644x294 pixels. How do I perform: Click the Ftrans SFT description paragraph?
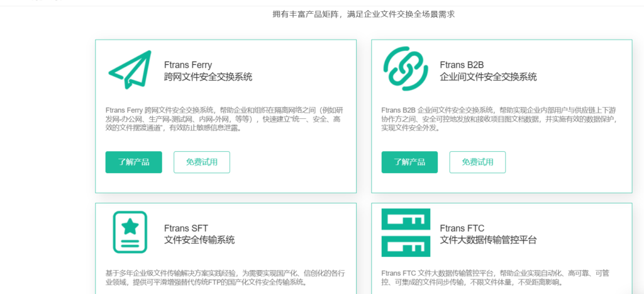click(x=225, y=278)
